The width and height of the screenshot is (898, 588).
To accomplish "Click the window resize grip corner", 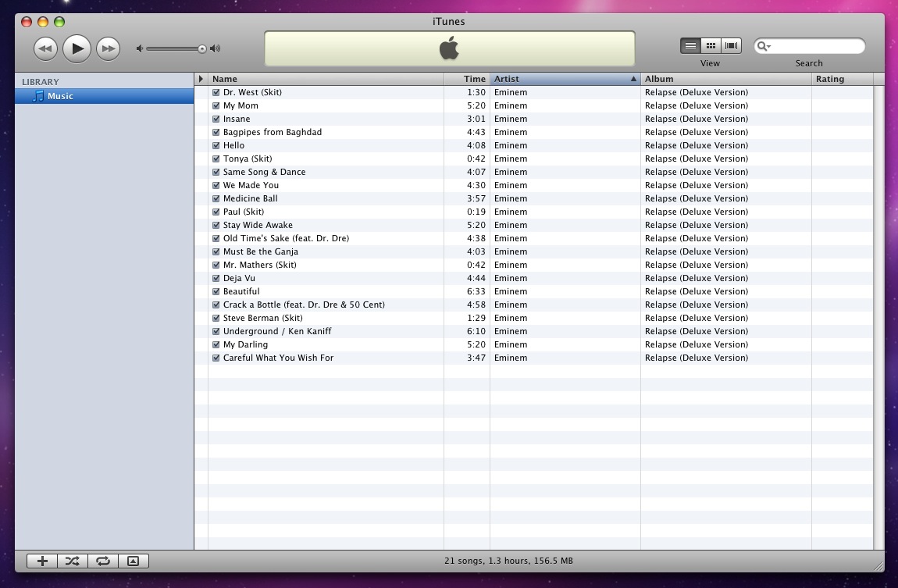I will 878,566.
